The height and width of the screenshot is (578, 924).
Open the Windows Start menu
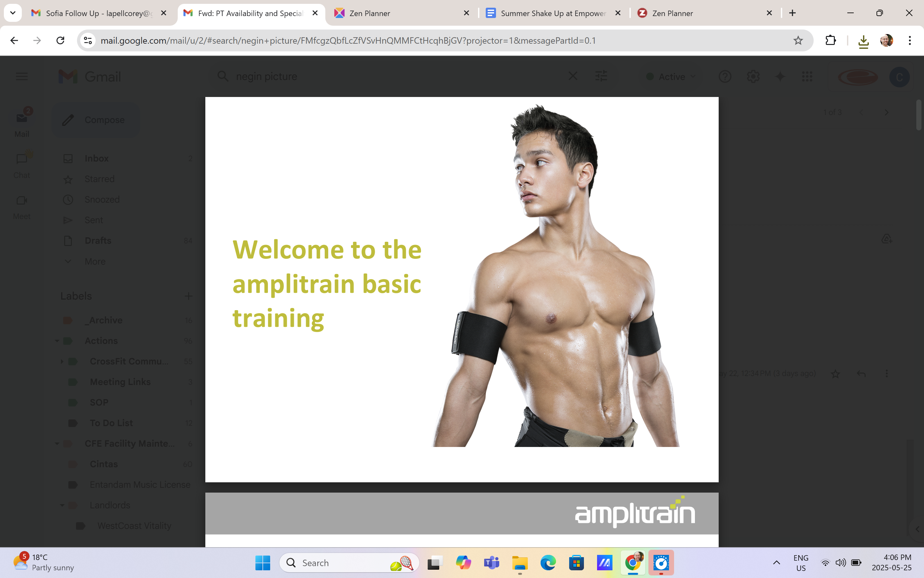(263, 563)
